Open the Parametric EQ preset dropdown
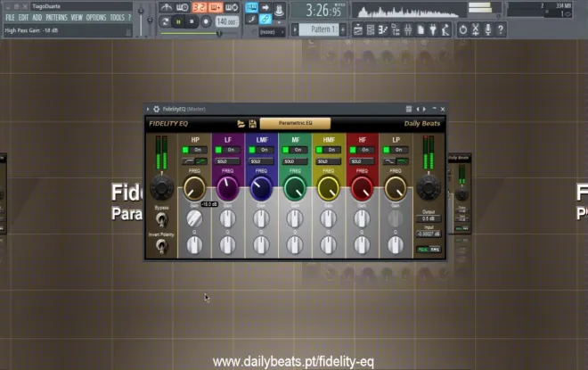 point(295,123)
